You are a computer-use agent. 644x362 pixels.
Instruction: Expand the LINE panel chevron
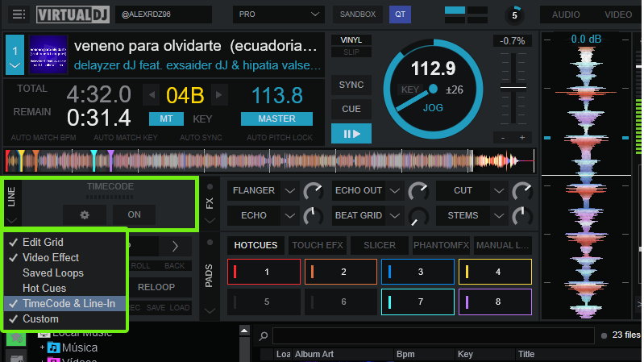click(11, 221)
